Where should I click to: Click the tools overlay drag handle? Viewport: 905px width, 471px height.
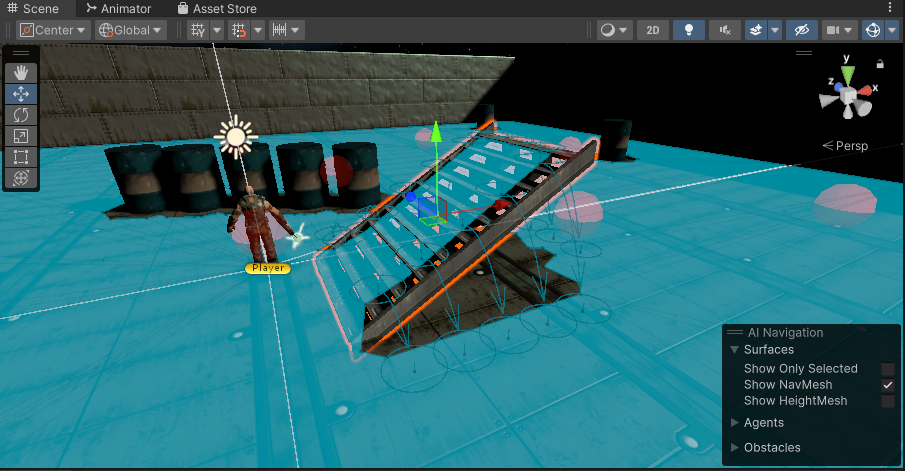click(x=21, y=53)
